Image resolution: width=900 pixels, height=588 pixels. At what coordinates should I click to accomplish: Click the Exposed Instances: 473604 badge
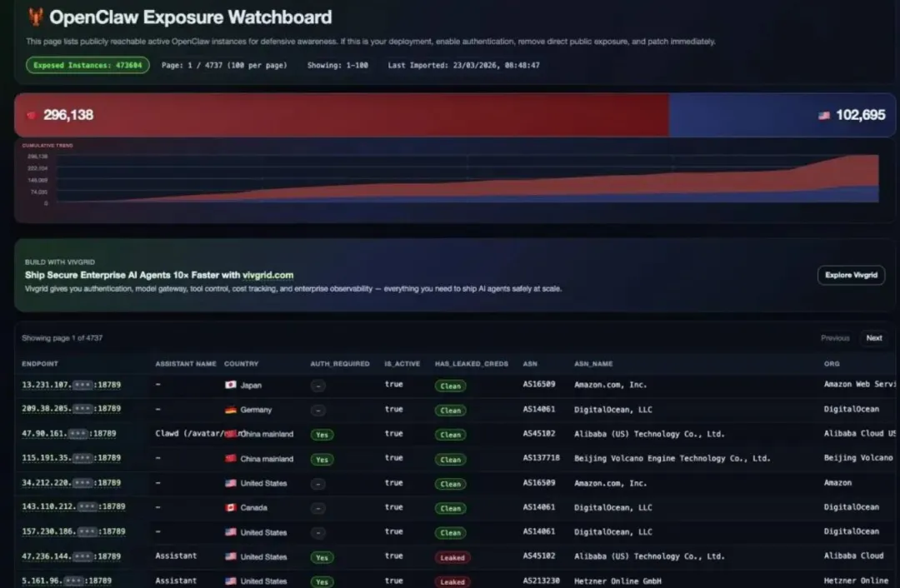click(87, 66)
